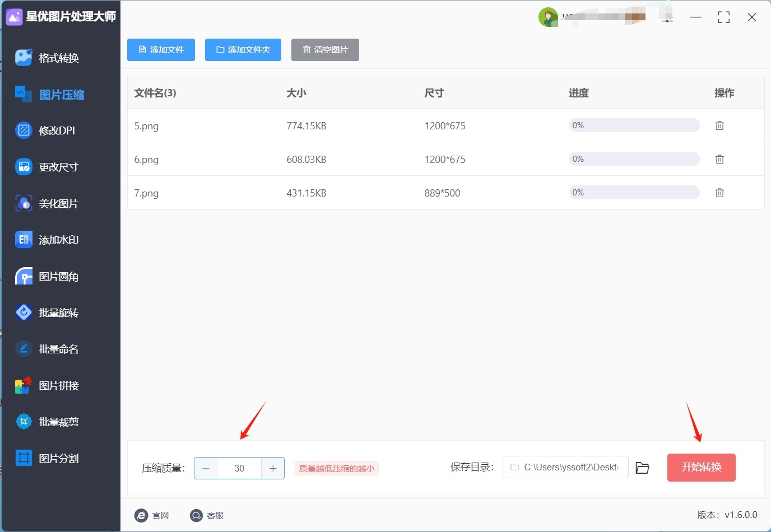Delete 5.png using its trash icon

click(719, 126)
